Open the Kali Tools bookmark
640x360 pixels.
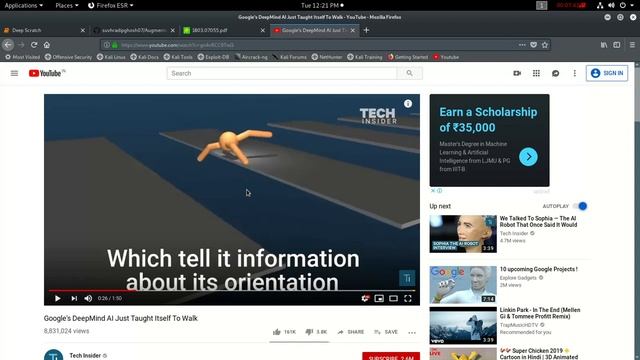[178, 57]
